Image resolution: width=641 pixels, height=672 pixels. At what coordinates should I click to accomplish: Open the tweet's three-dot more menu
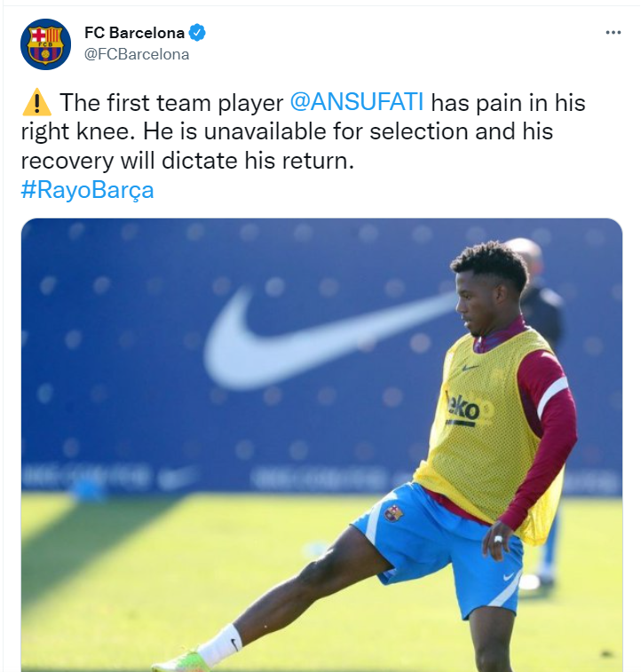pos(613,33)
